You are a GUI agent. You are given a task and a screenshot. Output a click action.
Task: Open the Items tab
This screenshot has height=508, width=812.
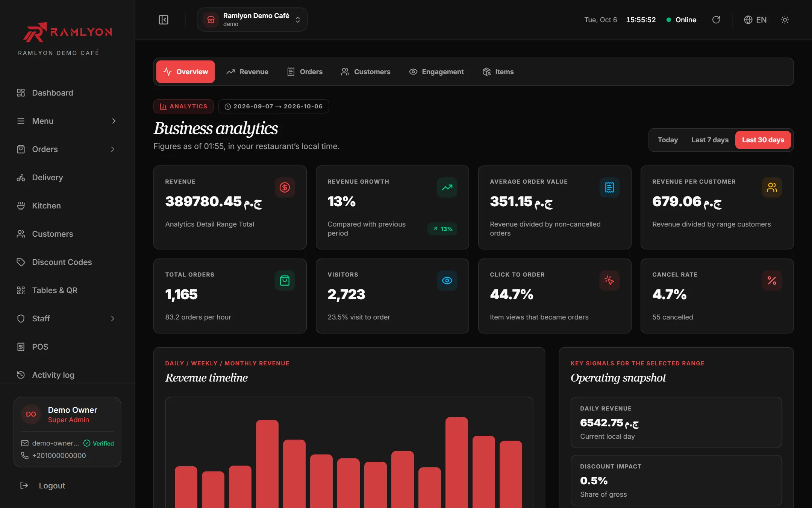tap(498, 72)
